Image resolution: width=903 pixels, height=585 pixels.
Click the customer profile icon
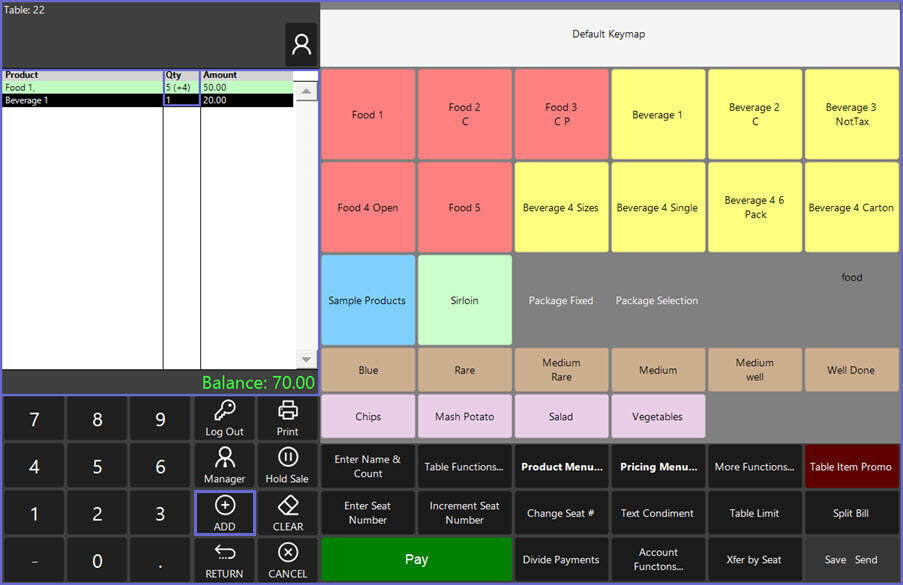pos(301,45)
